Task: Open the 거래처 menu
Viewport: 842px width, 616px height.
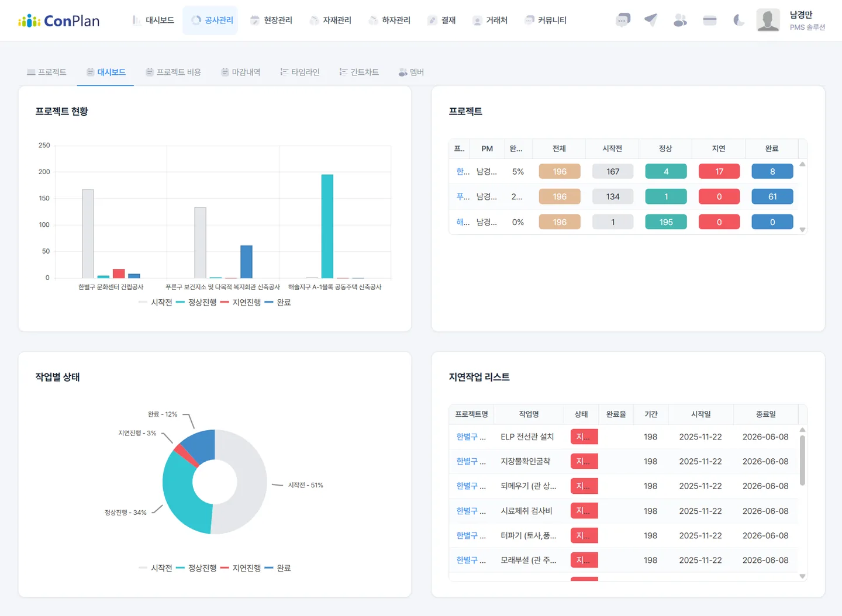Action: 489,20
